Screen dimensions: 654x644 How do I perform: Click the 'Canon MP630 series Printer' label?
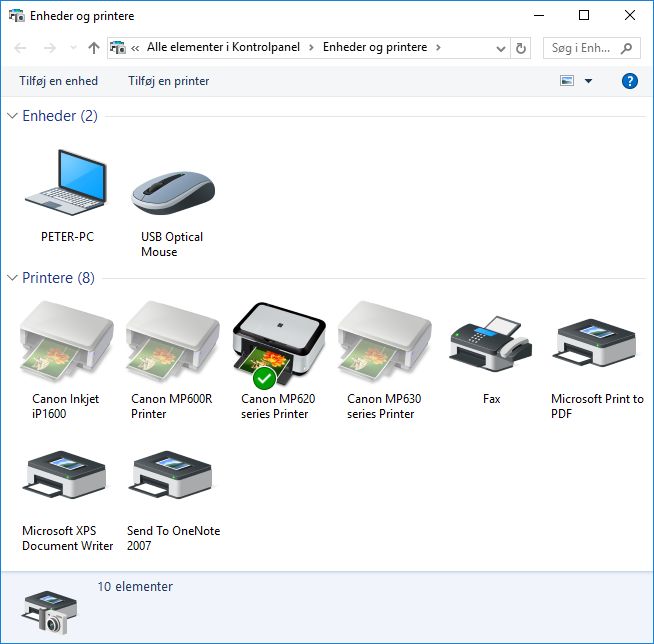[384, 406]
